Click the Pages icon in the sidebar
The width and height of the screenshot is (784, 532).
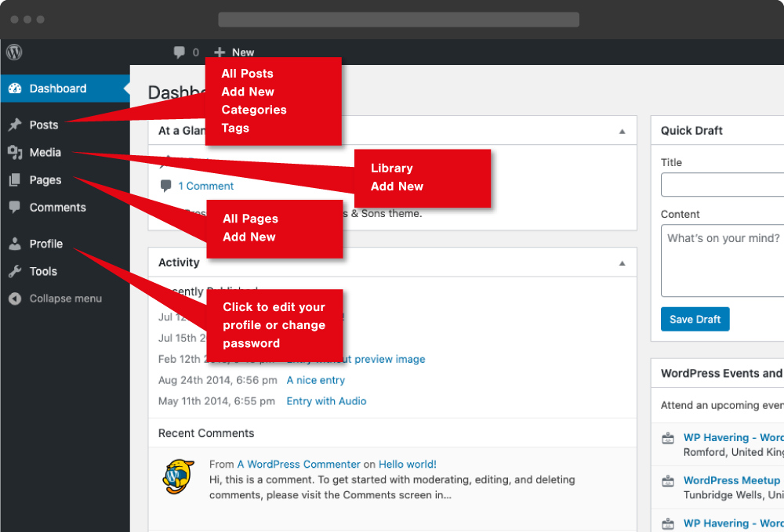(x=15, y=180)
